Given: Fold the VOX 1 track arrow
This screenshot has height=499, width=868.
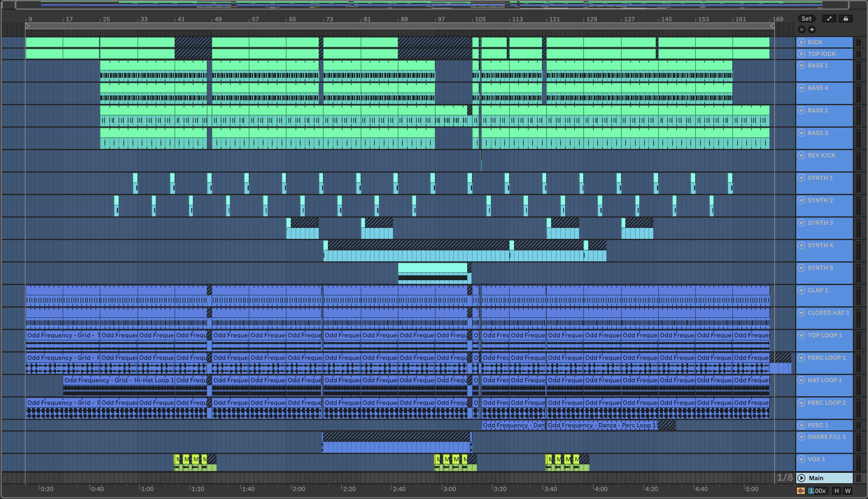Looking at the screenshot, I should (x=801, y=459).
